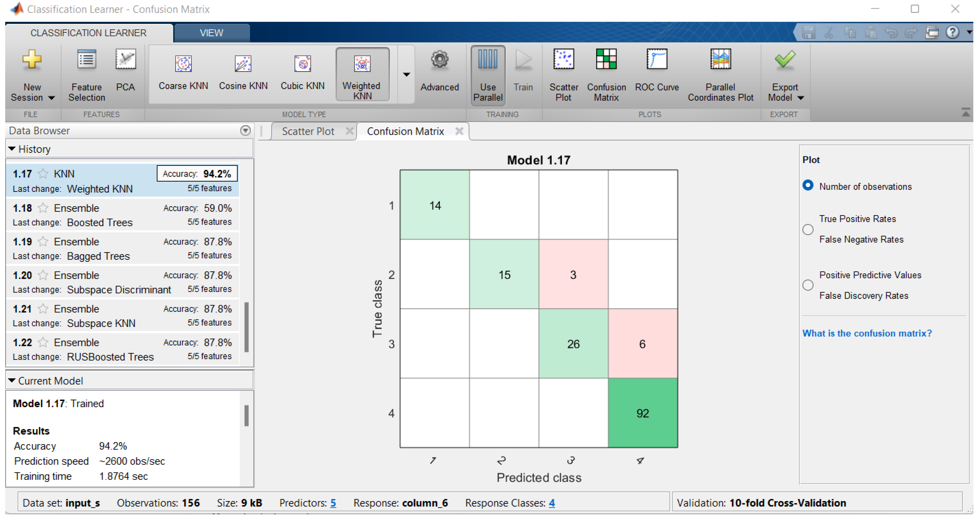Select model 1.19 Bagged Trees in History
This screenshot has width=980, height=520.
pyautogui.click(x=122, y=248)
